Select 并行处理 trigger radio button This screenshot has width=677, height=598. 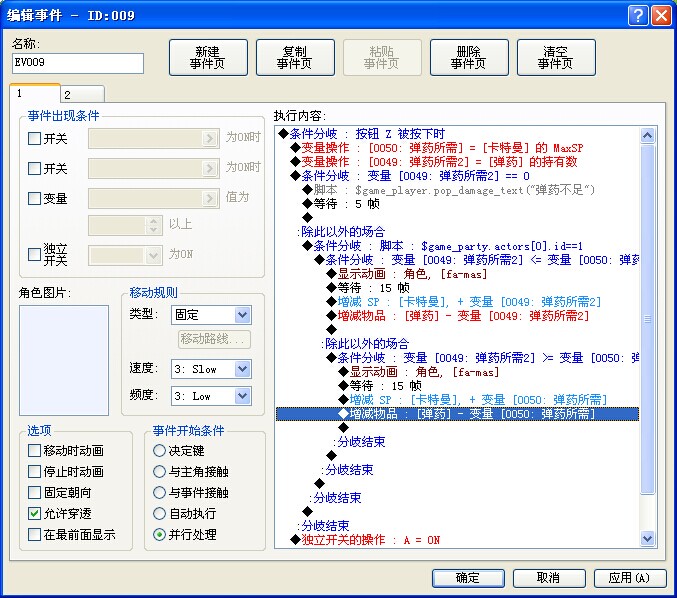159,535
